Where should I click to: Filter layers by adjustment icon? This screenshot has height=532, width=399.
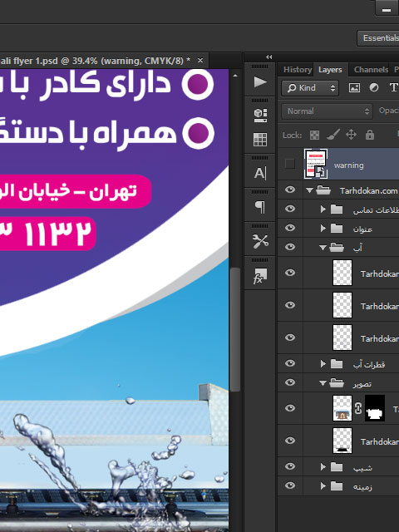(374, 88)
